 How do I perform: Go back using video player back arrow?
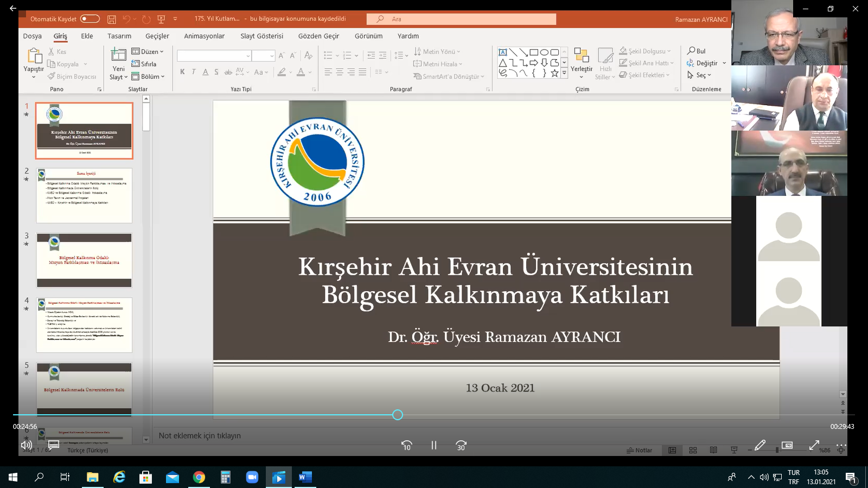pyautogui.click(x=12, y=8)
